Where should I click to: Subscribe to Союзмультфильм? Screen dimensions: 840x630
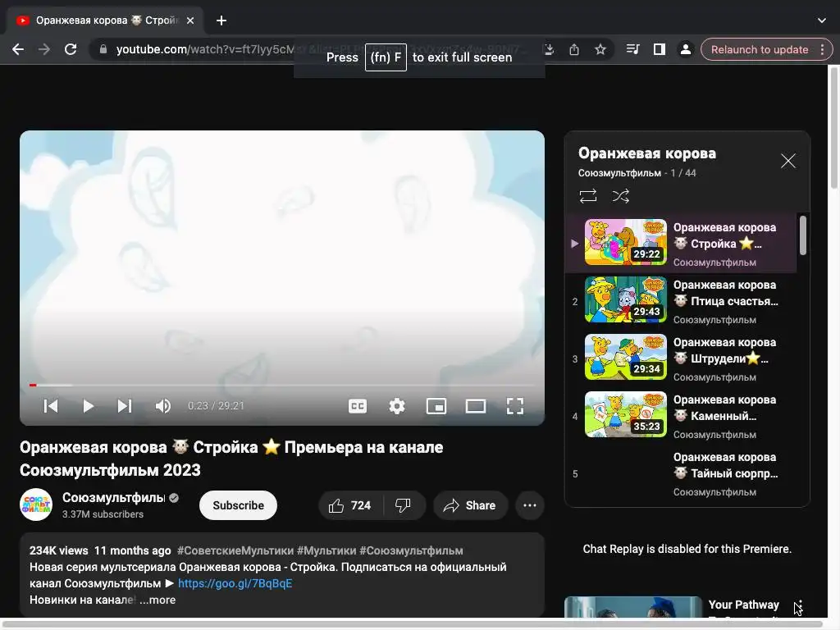(238, 505)
